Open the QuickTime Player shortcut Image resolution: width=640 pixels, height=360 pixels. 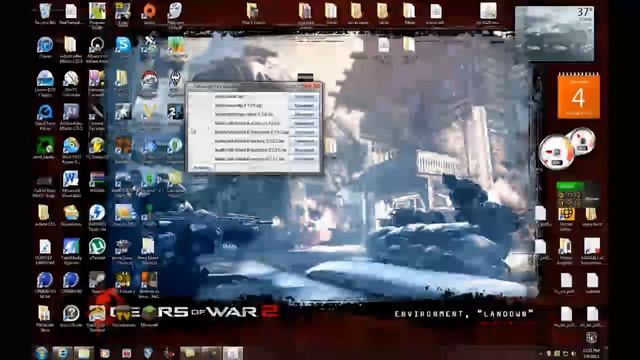[x=45, y=114]
